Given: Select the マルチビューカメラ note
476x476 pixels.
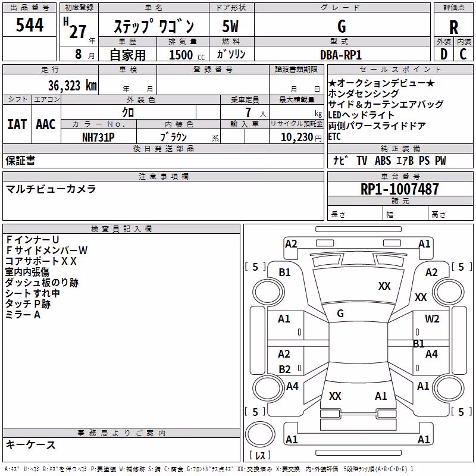Looking at the screenshot, I should [51, 189].
